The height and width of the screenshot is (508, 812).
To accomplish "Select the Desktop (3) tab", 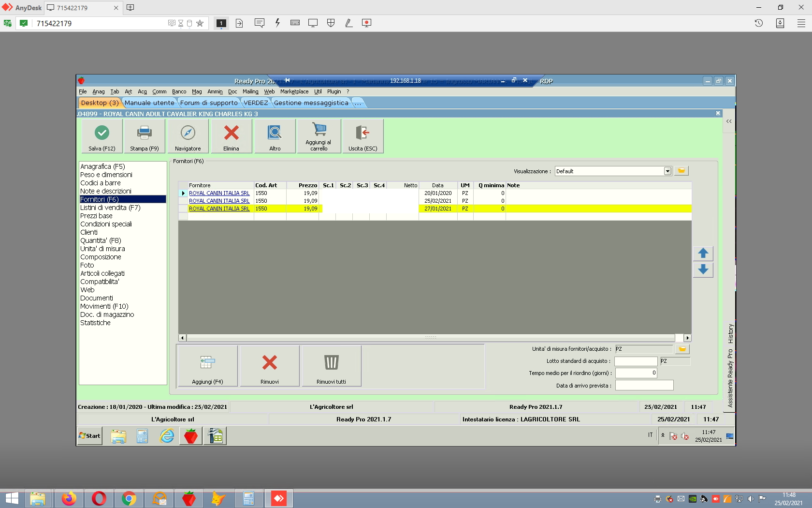I will click(100, 103).
